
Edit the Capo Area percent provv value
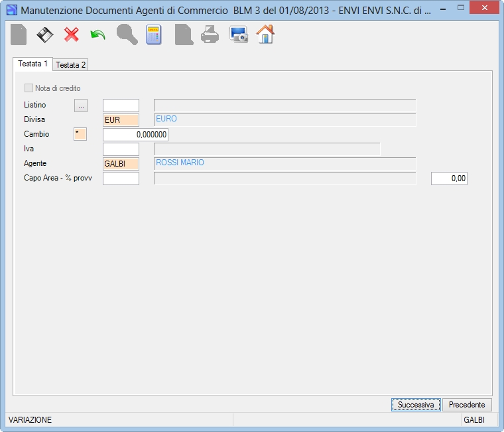[x=449, y=179]
